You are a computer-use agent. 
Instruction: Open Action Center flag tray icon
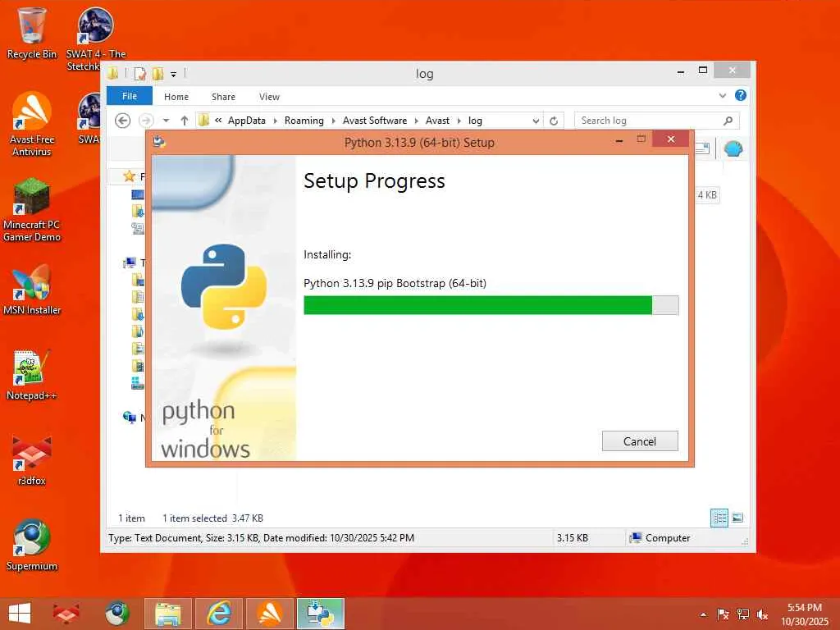coord(723,614)
